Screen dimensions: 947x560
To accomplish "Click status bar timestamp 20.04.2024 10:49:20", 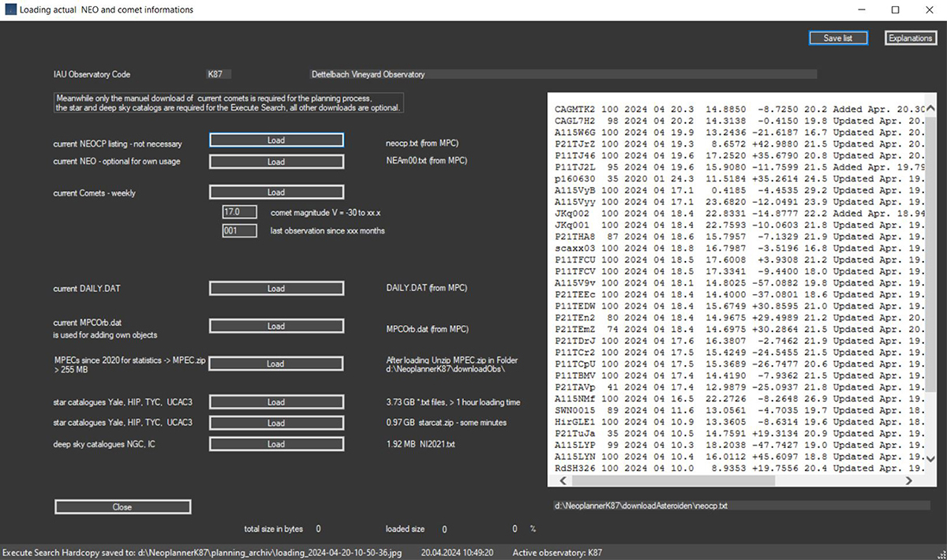I will click(x=456, y=553).
